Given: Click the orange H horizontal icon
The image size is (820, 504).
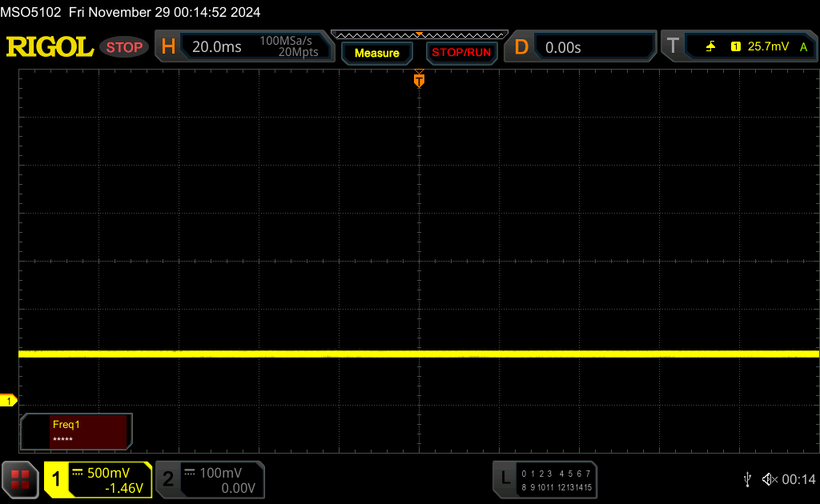Looking at the screenshot, I should pyautogui.click(x=168, y=47).
